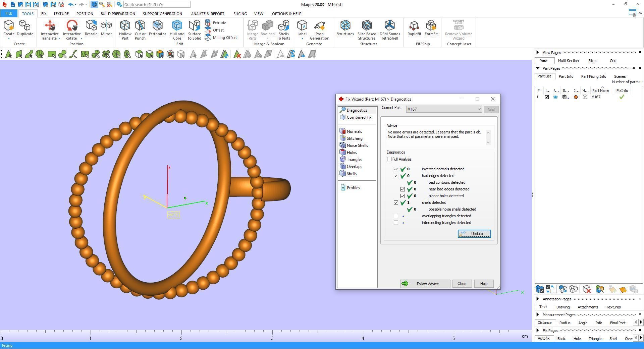Switch to ANALYZE & REPORT tab
The image size is (644, 349).
[x=208, y=14]
